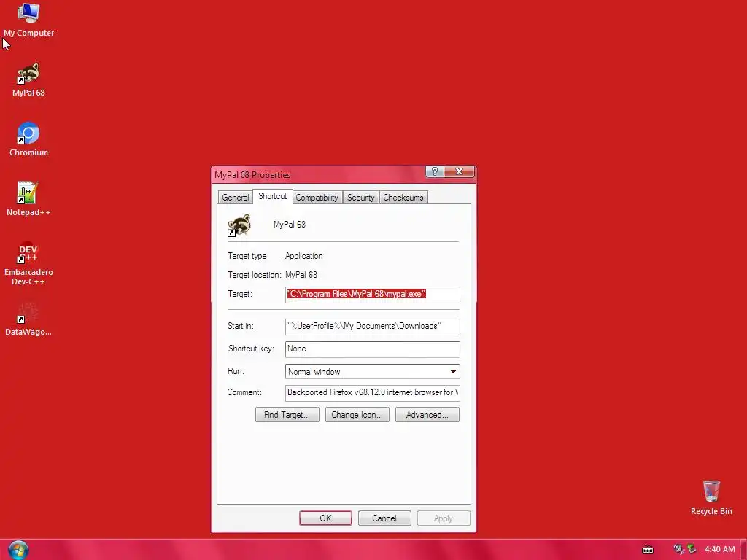The image size is (747, 560).
Task: Confirm the dialog with OK
Action: [325, 518]
